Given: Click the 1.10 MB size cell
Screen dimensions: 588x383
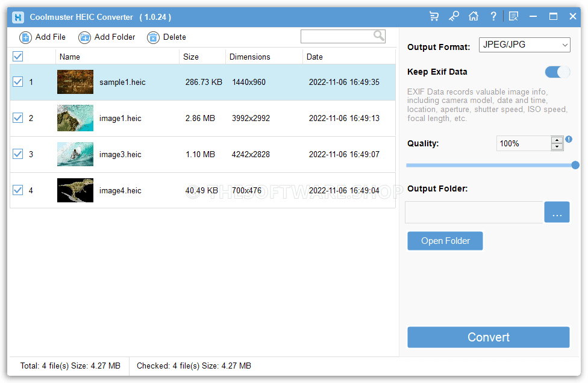Looking at the screenshot, I should [x=200, y=154].
